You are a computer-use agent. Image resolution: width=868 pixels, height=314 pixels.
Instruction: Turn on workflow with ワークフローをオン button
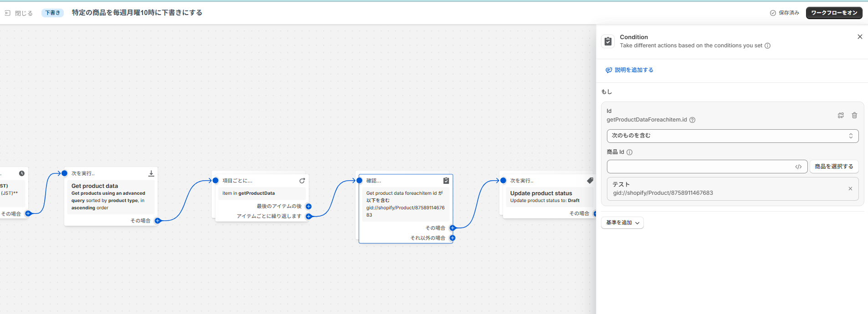click(x=834, y=13)
